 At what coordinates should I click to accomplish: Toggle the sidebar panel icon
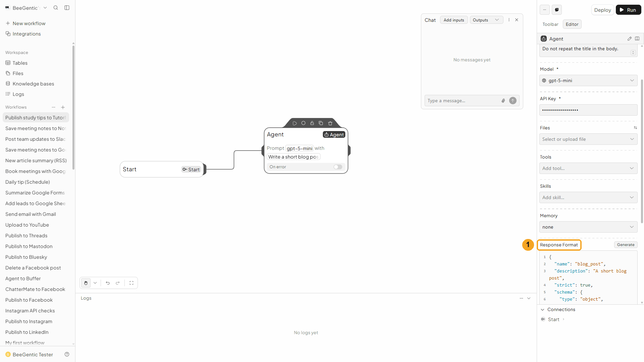(x=67, y=8)
